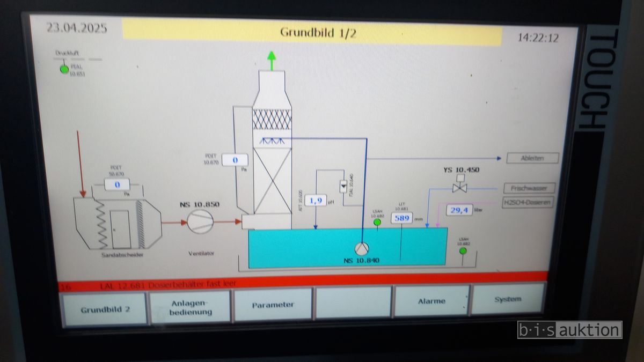Image resolution: width=644 pixels, height=362 pixels.
Task: Open the Alarme list
Action: click(431, 301)
